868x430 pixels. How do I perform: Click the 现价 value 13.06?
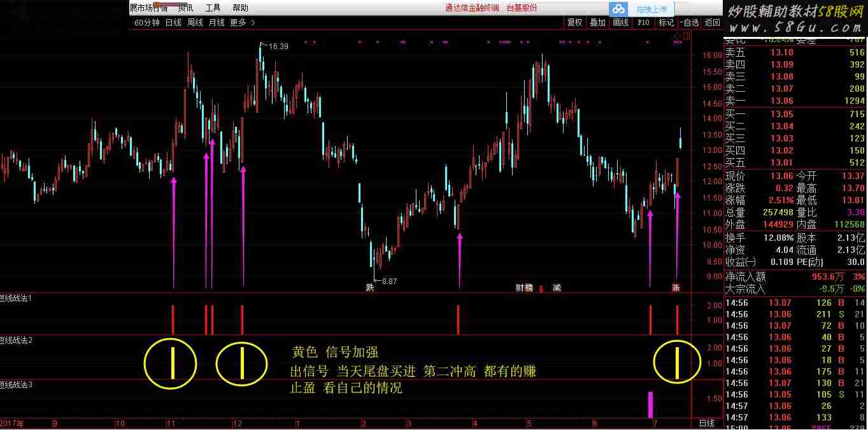(x=782, y=176)
